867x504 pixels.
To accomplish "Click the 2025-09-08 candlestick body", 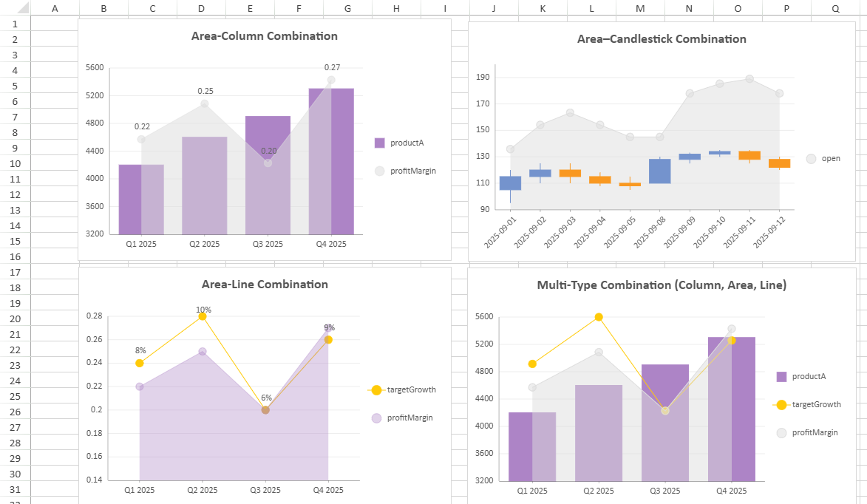I will tap(659, 171).
